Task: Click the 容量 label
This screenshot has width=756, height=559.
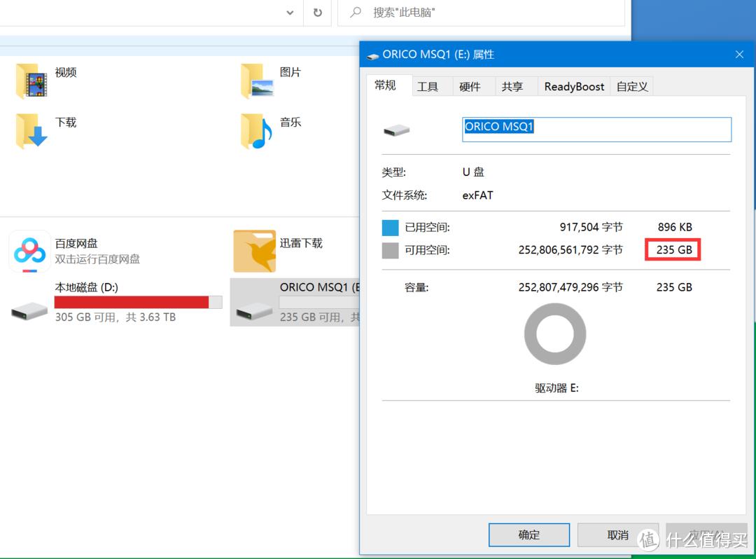Action: (x=416, y=288)
